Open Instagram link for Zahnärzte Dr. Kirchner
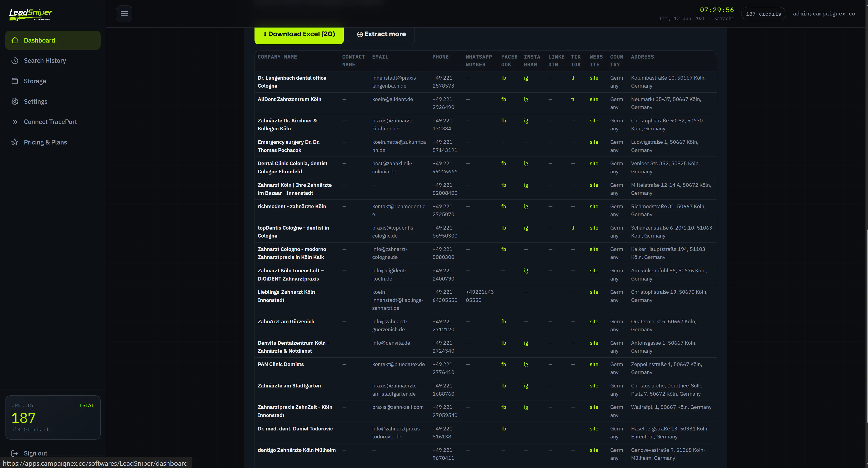 point(526,121)
